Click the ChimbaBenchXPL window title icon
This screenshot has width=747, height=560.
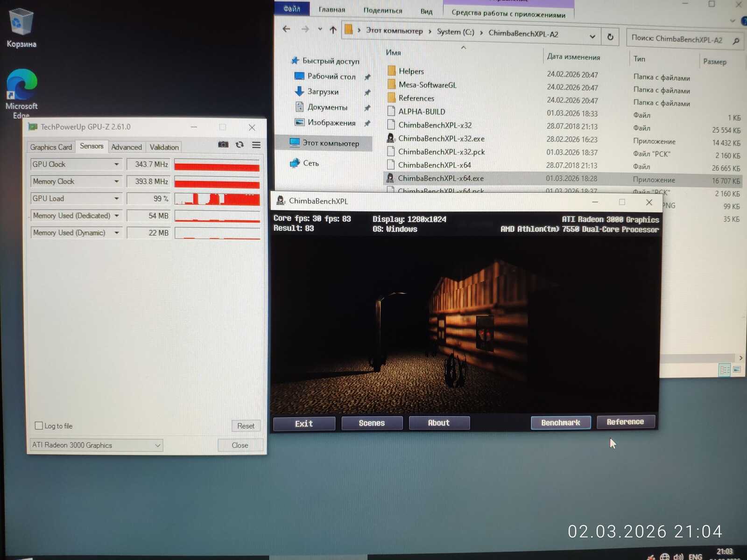(x=281, y=201)
